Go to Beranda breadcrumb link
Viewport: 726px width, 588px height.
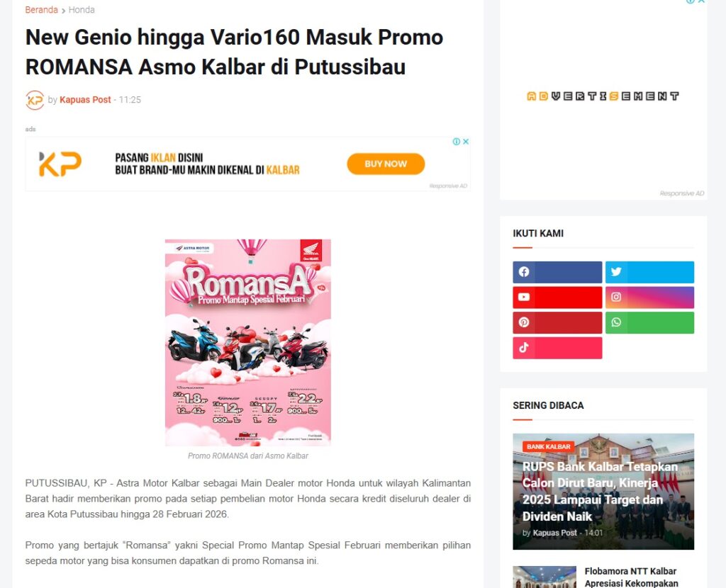pyautogui.click(x=41, y=10)
